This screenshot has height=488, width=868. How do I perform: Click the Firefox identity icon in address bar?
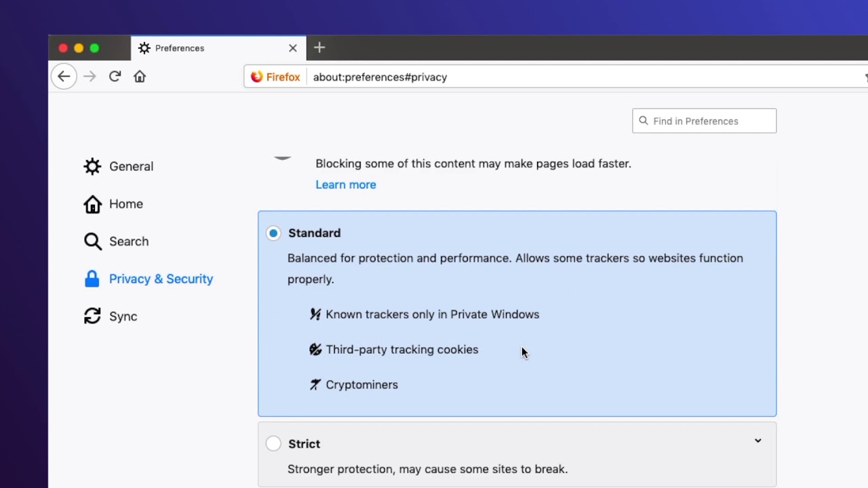(257, 77)
